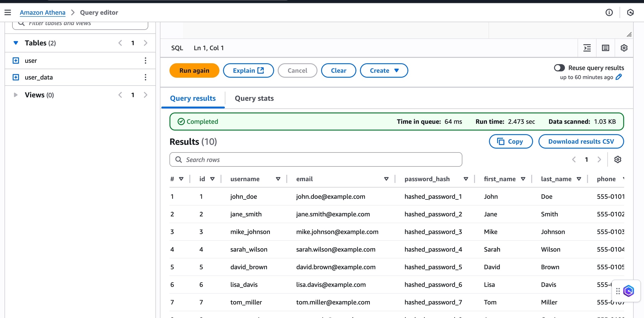Image resolution: width=644 pixels, height=318 pixels.
Task: Click the Search rows input field
Action: tap(316, 160)
